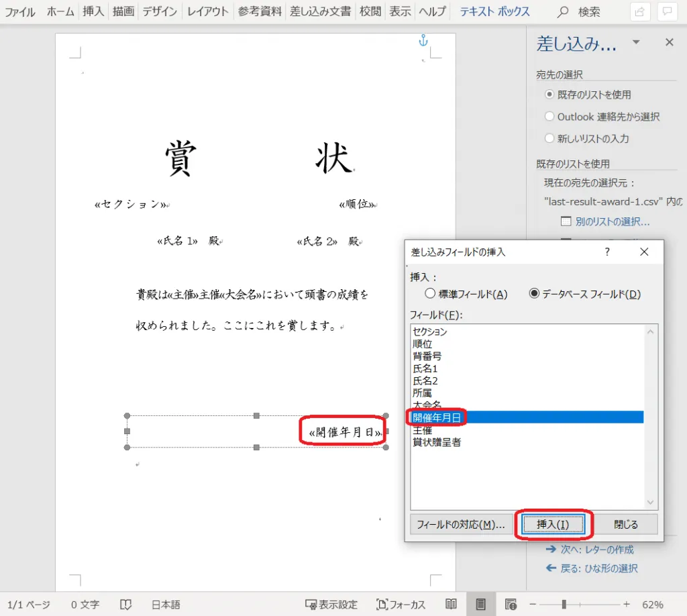Open the レイアウト ribbon tab
687x616 pixels.
[207, 11]
